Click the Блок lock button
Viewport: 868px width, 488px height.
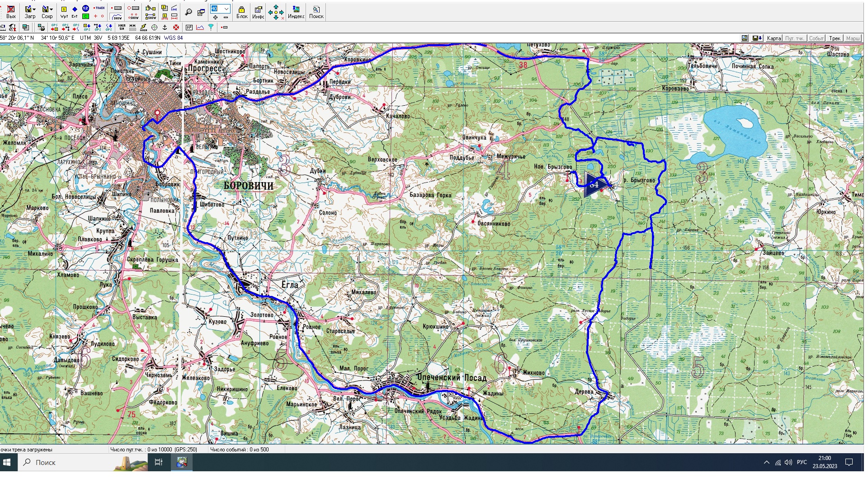(x=242, y=12)
